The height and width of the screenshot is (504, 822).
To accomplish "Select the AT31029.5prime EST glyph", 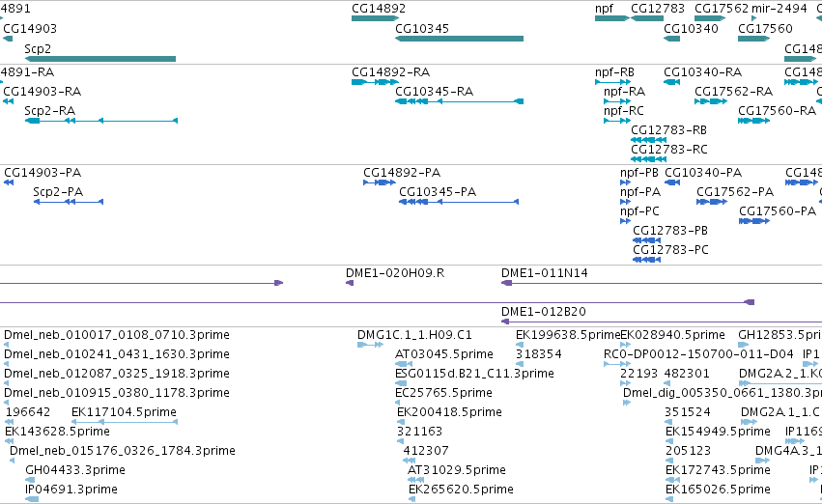I will (x=415, y=479).
